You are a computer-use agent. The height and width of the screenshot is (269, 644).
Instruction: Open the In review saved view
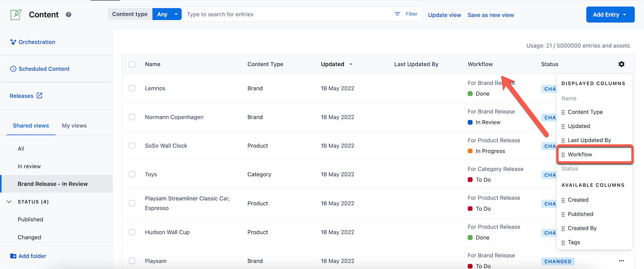[29, 166]
